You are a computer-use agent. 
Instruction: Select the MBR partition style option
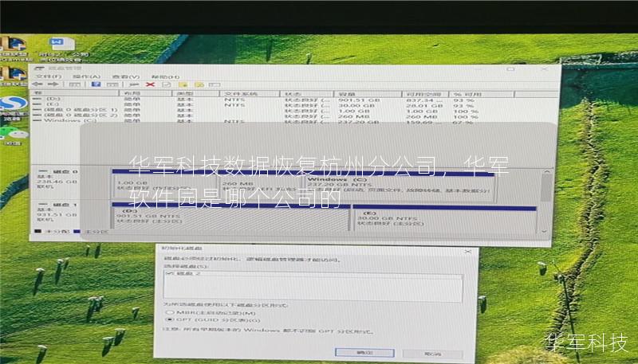pyautogui.click(x=169, y=312)
